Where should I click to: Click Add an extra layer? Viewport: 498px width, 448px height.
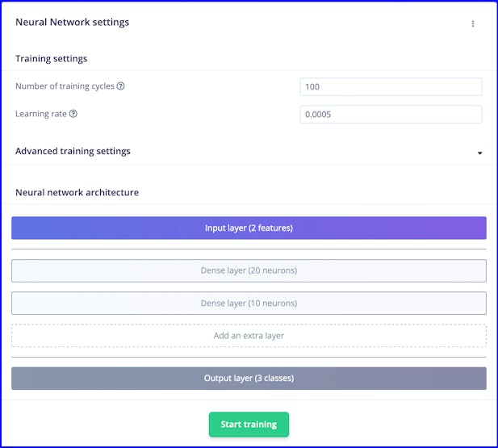click(x=249, y=336)
